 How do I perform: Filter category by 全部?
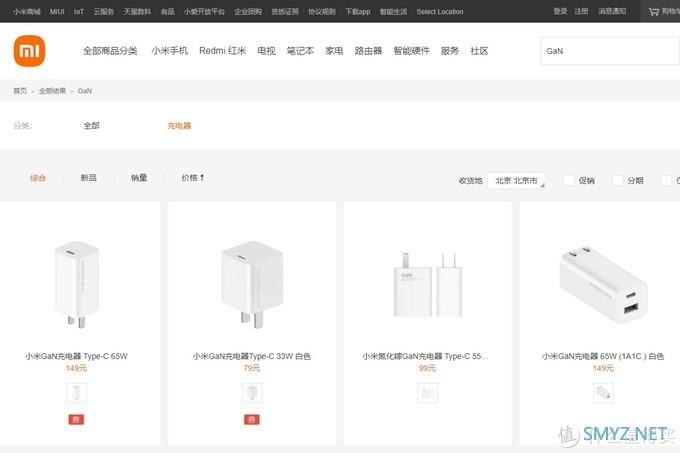[92, 126]
